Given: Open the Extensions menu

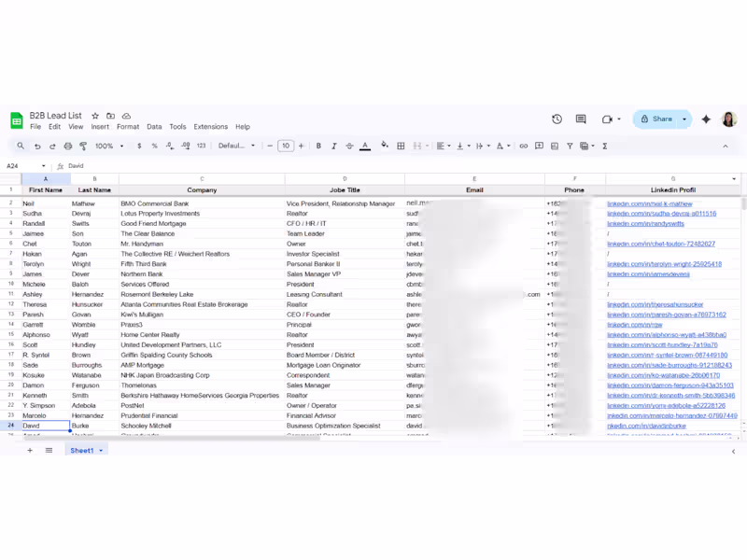Looking at the screenshot, I should [211, 127].
